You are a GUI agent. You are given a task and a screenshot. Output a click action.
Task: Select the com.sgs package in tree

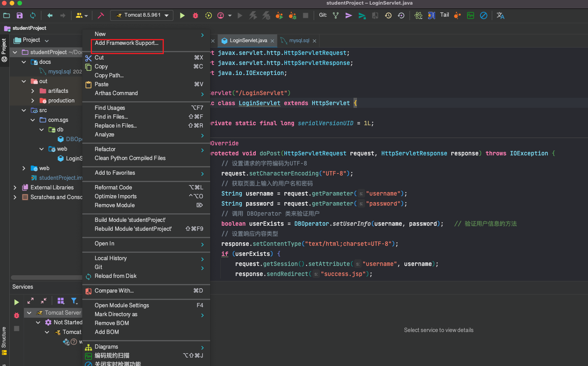(58, 120)
